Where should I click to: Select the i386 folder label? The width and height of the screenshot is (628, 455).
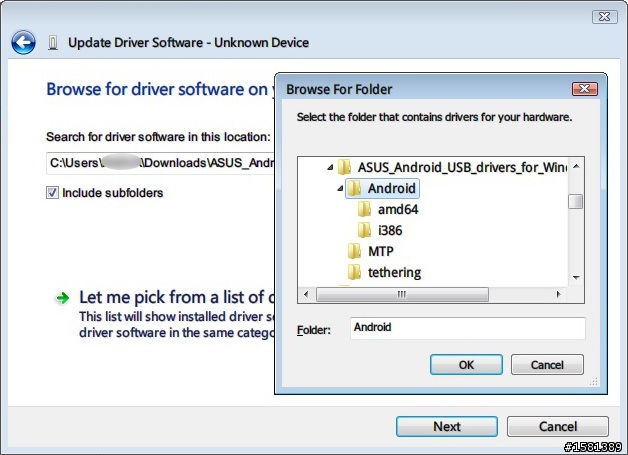(390, 230)
